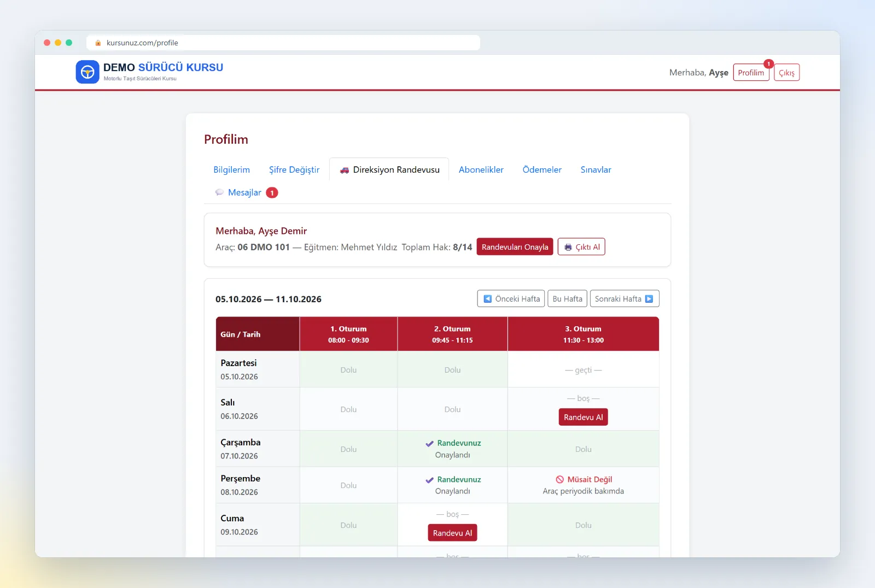Click the Pazartesi 05.10.2026 row label

click(x=258, y=369)
